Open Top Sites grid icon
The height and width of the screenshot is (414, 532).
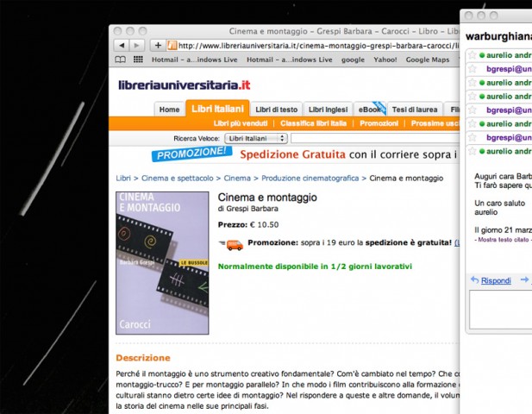pyautogui.click(x=138, y=60)
